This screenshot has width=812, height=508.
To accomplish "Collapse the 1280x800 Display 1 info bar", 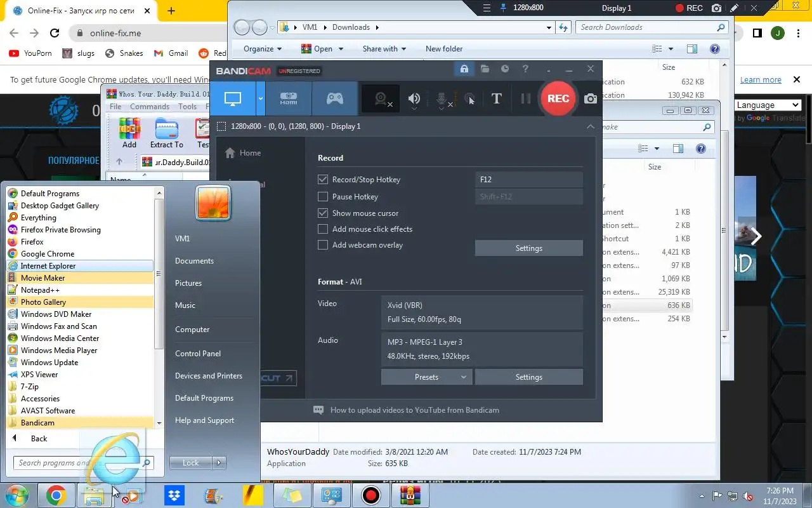I will 591,126.
